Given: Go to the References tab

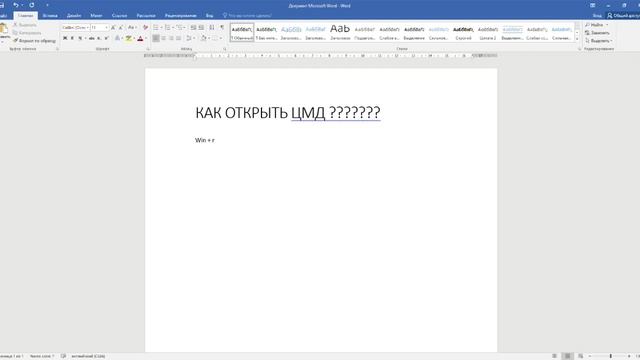Looking at the screenshot, I should point(120,16).
